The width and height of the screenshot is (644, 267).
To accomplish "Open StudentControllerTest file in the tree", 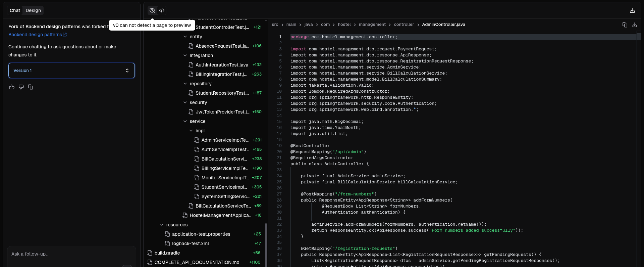I will pyautogui.click(x=222, y=27).
